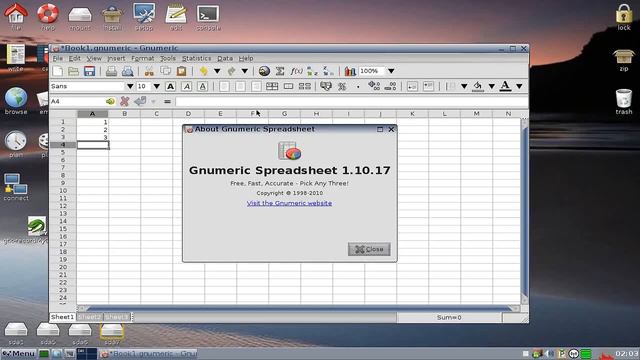Open a file with the folder icon
The width and height of the screenshot is (640, 360).
coord(73,71)
